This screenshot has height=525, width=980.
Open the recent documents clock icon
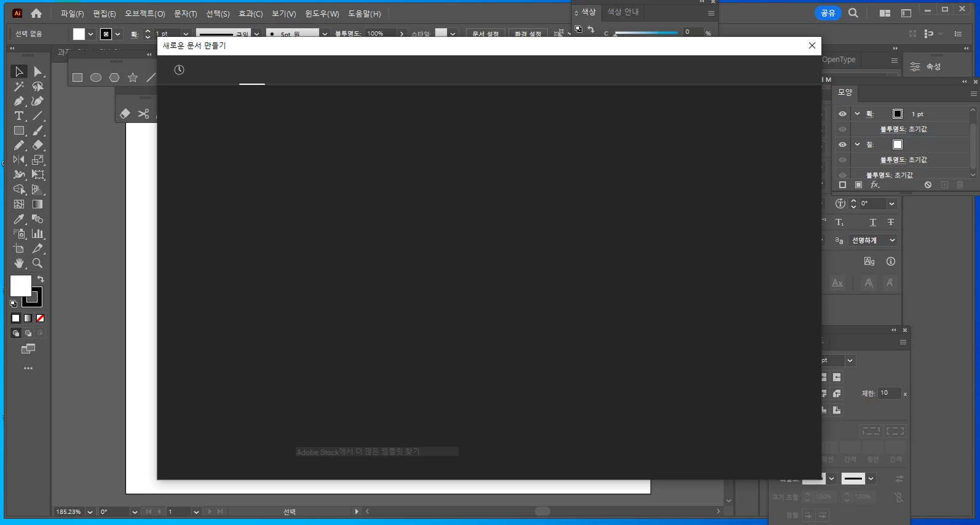point(179,70)
